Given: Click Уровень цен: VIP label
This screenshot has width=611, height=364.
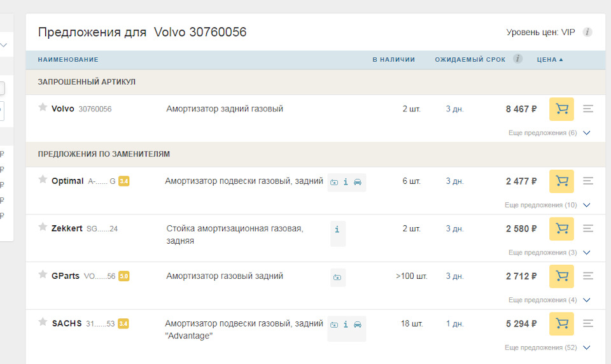Looking at the screenshot, I should pyautogui.click(x=540, y=32).
